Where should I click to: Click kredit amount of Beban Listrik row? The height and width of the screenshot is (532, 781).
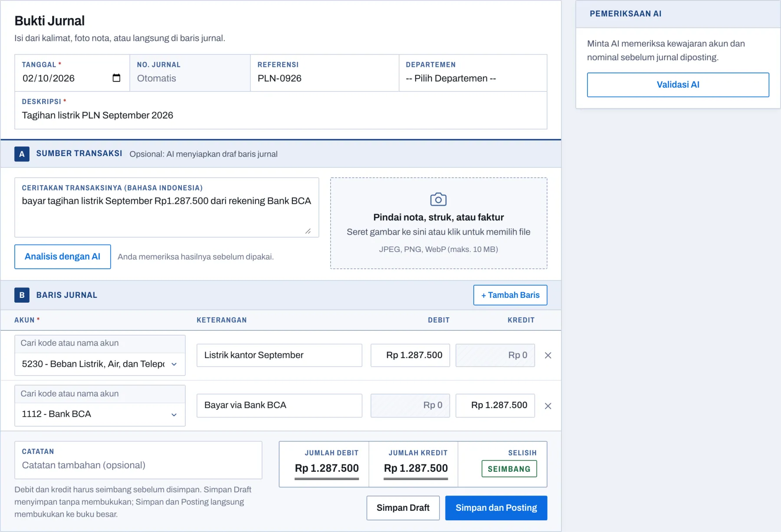click(x=496, y=356)
